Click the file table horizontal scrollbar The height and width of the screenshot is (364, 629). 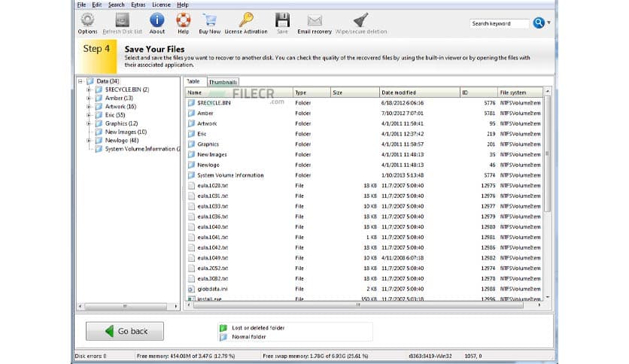point(358,305)
